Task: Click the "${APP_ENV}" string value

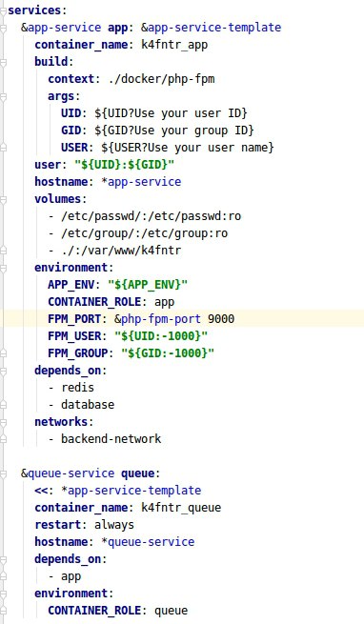Action: click(x=148, y=285)
